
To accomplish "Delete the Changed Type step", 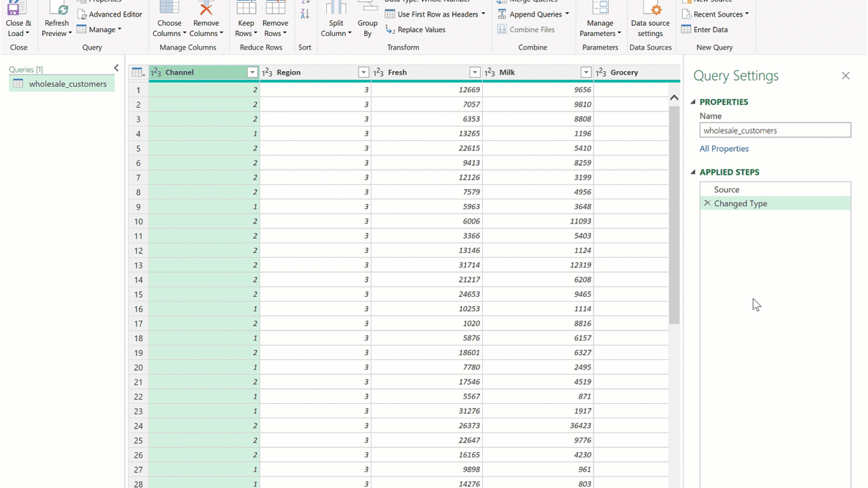I will click(x=707, y=203).
